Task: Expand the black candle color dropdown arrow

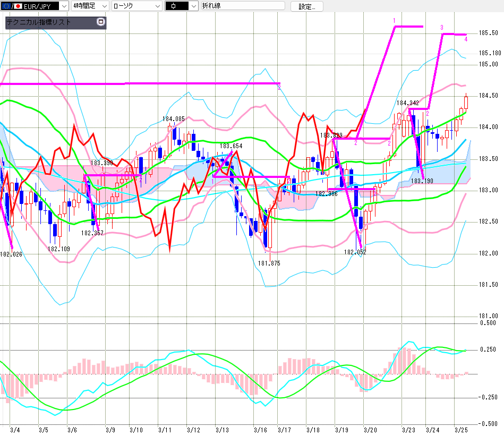Action: 193,6
